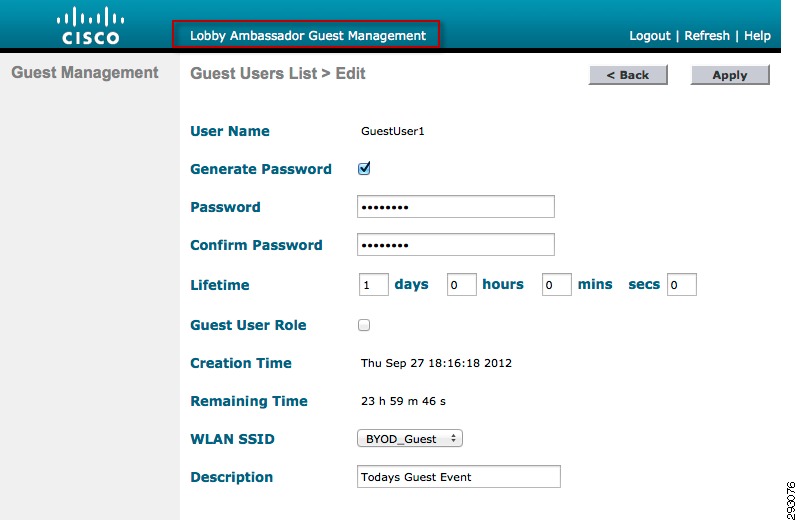Click the User Name label
795x520 pixels.
(230, 131)
